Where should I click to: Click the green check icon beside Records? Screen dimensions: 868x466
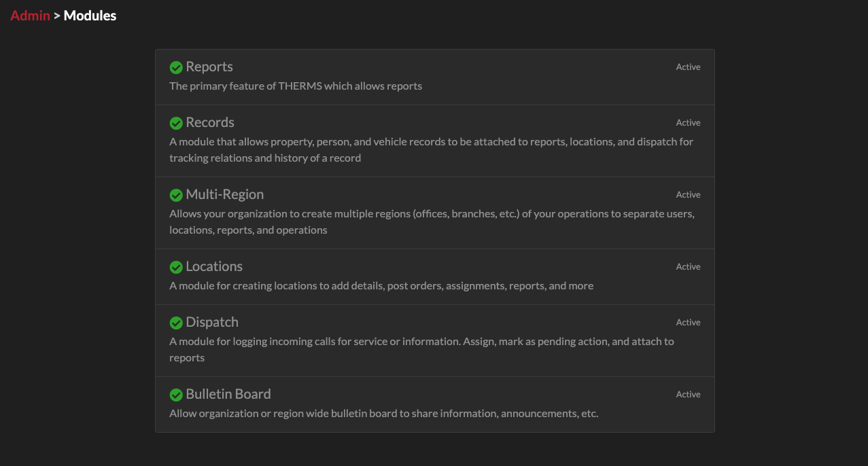176,123
